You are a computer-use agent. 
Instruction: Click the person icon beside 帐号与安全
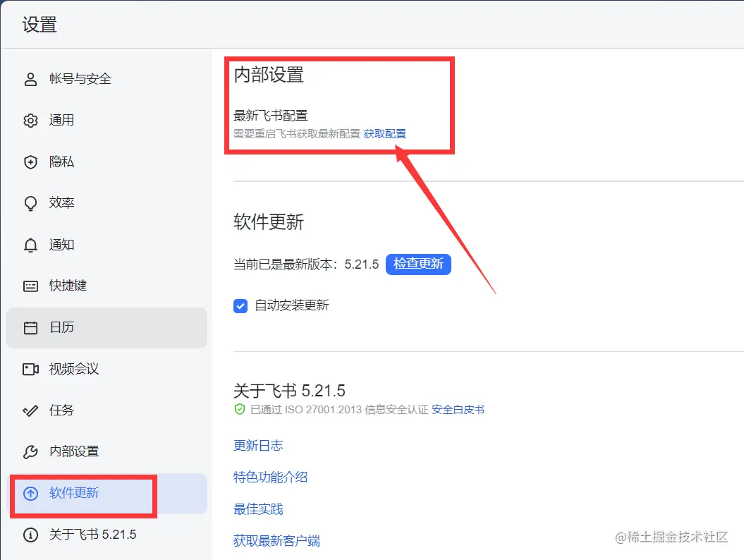click(x=30, y=79)
